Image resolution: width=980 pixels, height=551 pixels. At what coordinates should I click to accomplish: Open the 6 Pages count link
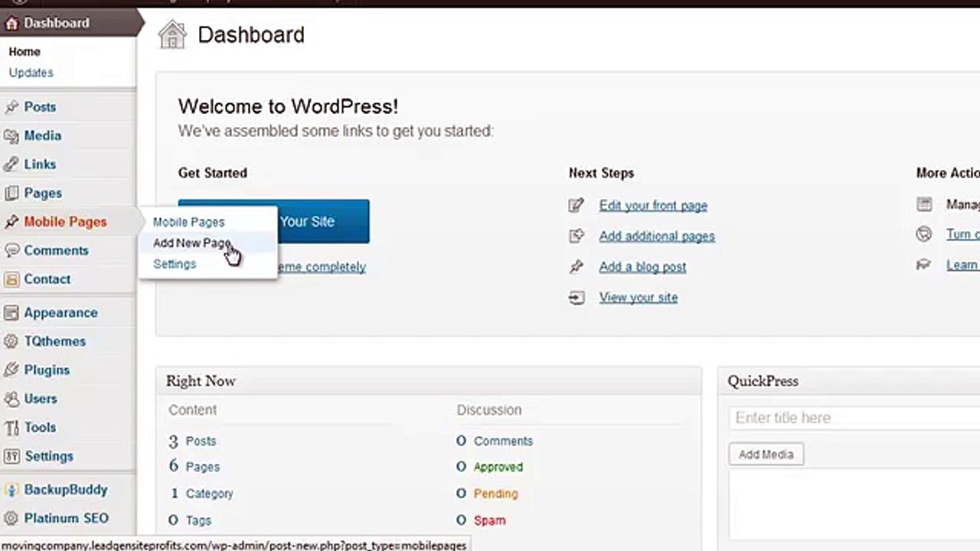click(194, 466)
